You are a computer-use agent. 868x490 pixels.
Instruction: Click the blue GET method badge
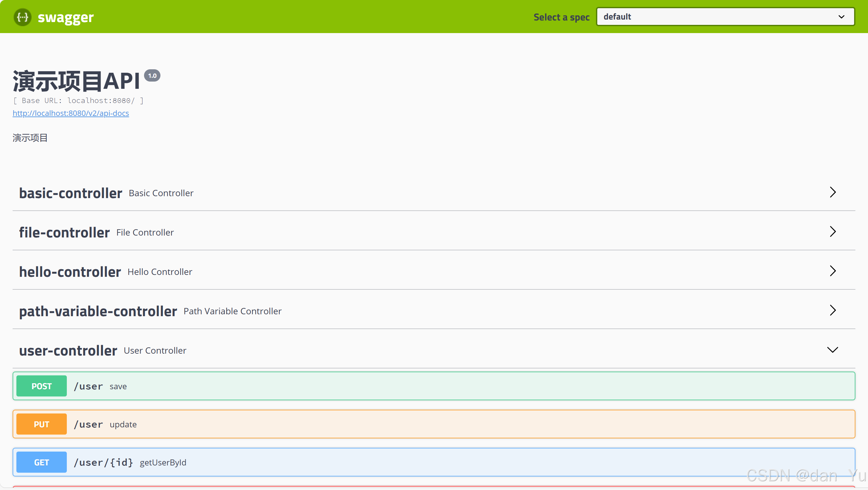41,462
